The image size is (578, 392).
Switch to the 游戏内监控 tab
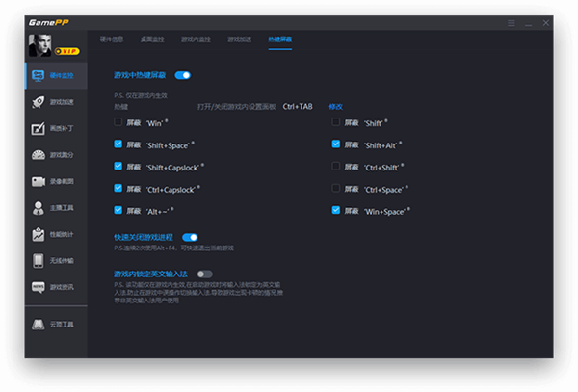tap(195, 39)
